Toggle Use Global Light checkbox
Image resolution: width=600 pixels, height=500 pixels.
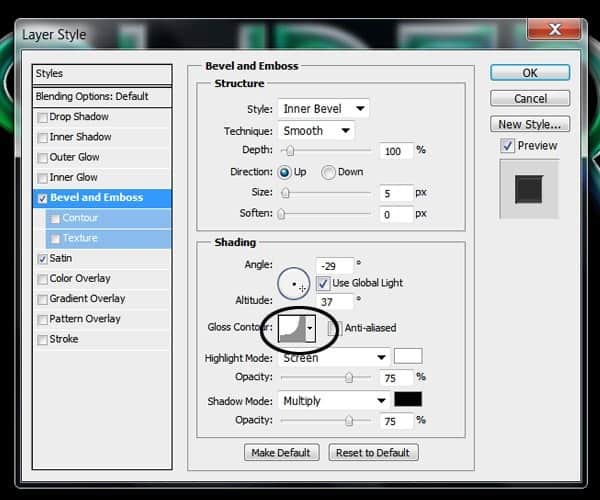click(323, 283)
